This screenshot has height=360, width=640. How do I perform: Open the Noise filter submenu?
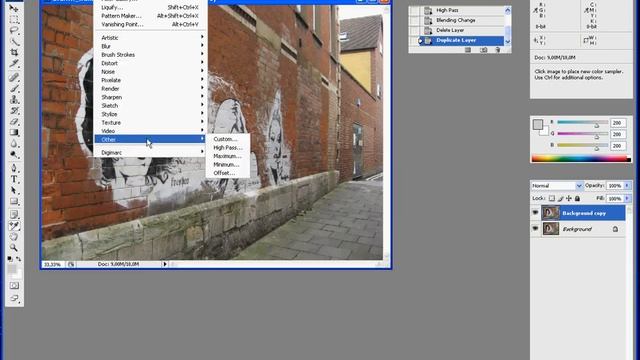coord(150,71)
